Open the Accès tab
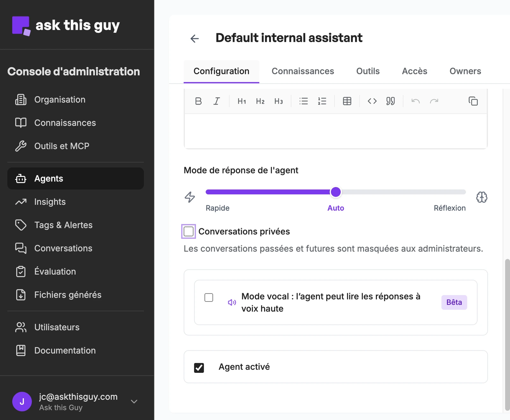The height and width of the screenshot is (420, 510). 414,71
